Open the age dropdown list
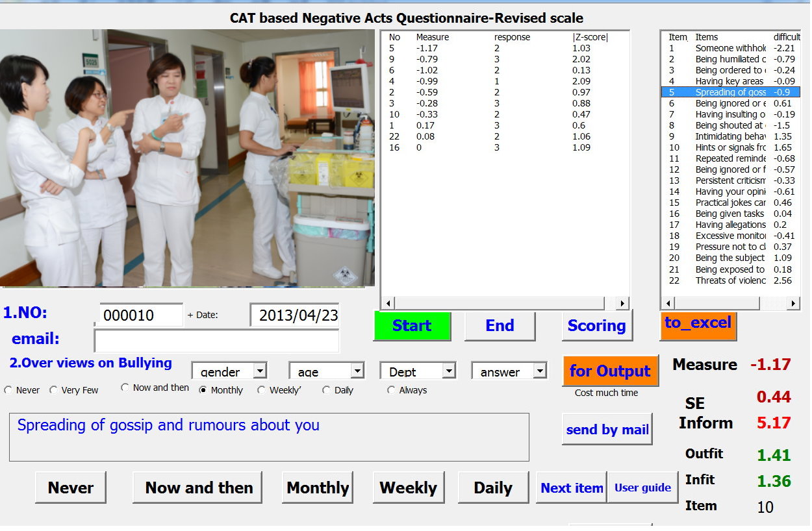This screenshot has height=531, width=812. (357, 371)
